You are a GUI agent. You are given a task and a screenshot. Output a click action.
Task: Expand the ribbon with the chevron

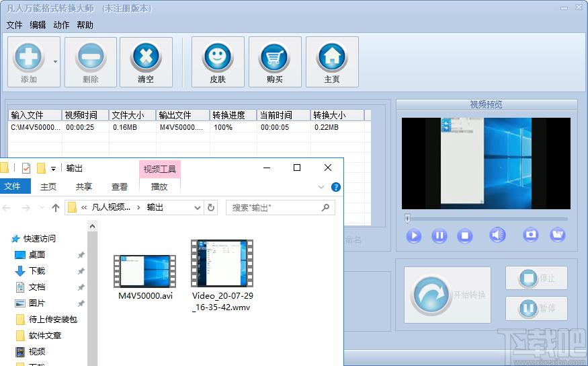pos(321,187)
